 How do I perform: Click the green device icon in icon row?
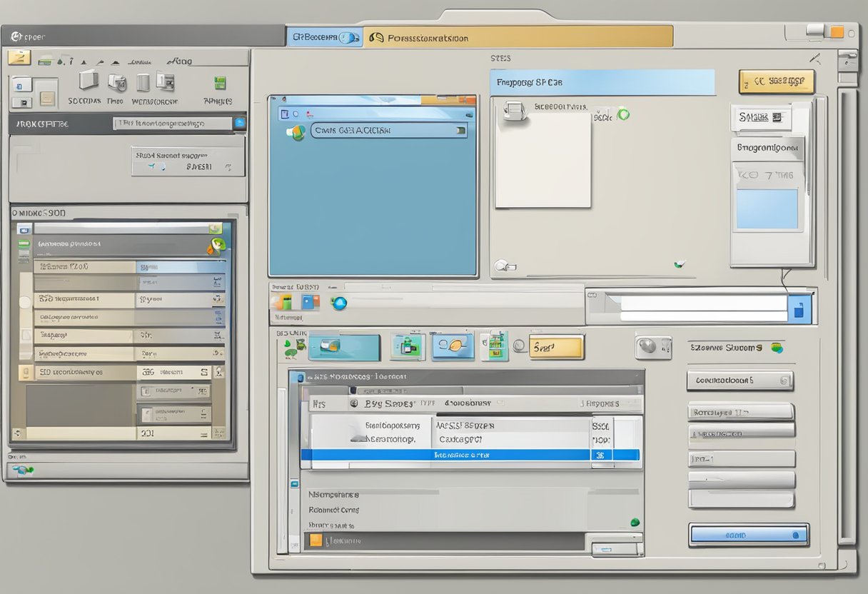point(408,347)
